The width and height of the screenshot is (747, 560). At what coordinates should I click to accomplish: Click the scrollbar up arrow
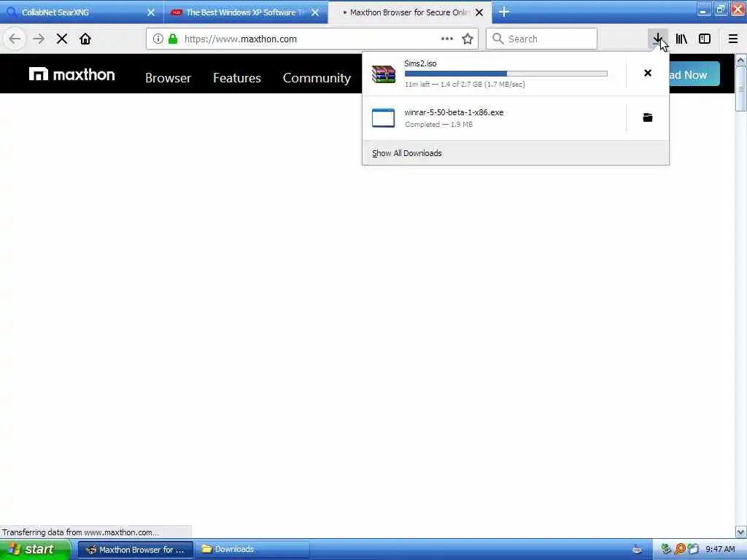740,61
